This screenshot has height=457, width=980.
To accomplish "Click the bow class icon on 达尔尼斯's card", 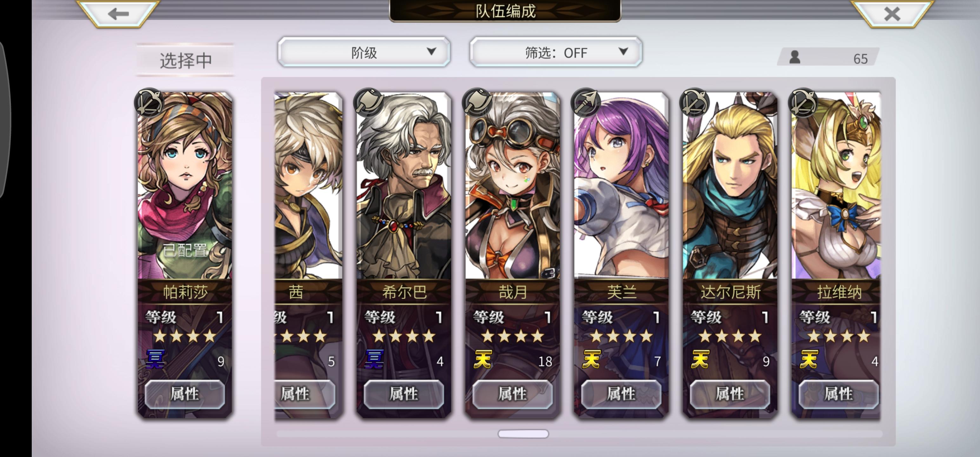I will pyautogui.click(x=694, y=102).
